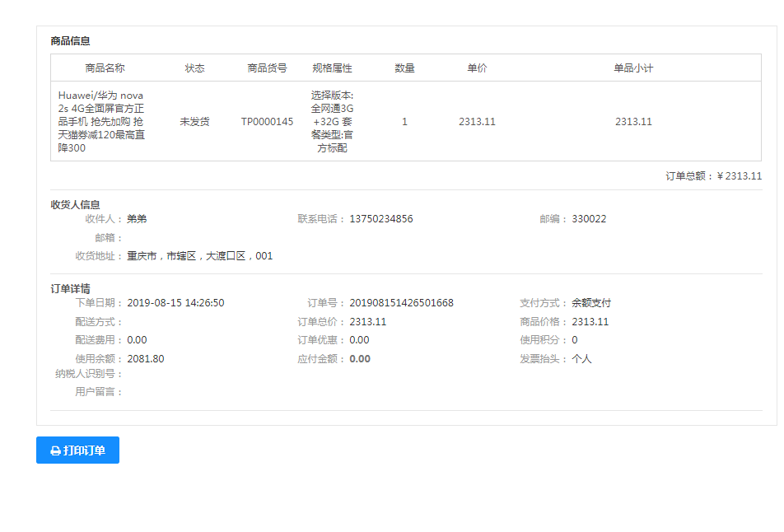The image size is (784, 532).
Task: Click the Huawei nova 2s product name
Action: point(101,122)
